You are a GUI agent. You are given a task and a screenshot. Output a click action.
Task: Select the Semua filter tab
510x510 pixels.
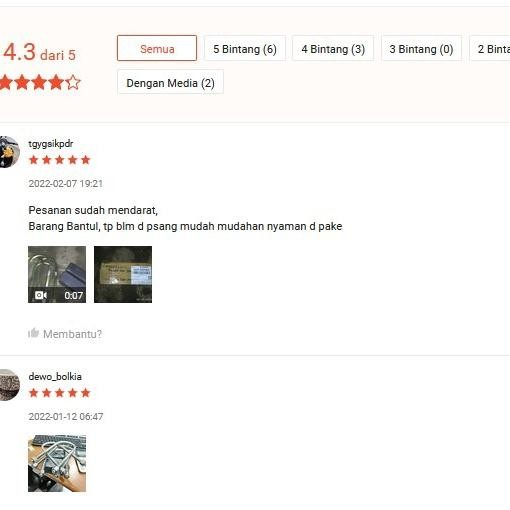point(157,48)
